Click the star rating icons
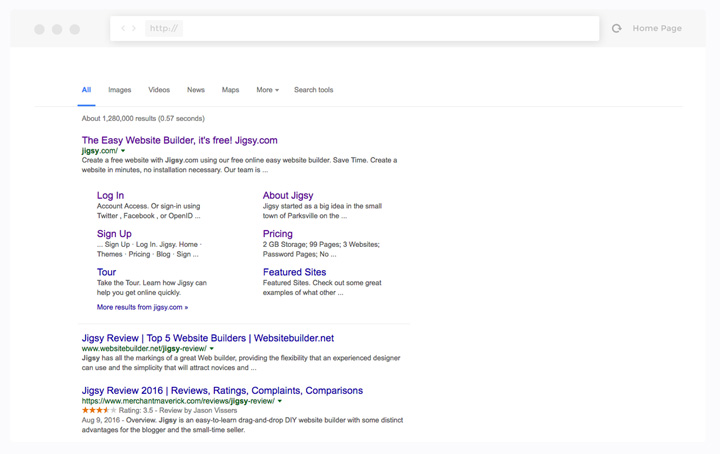 tap(99, 410)
